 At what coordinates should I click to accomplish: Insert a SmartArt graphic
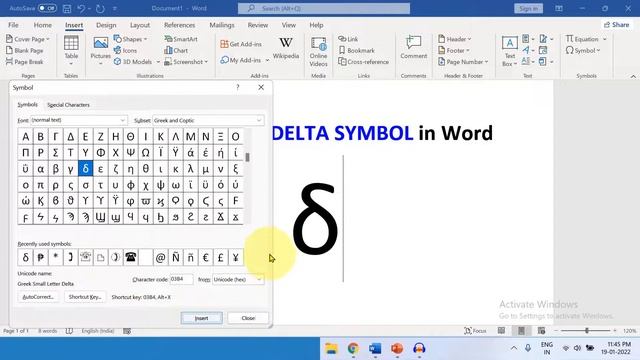pyautogui.click(x=181, y=39)
